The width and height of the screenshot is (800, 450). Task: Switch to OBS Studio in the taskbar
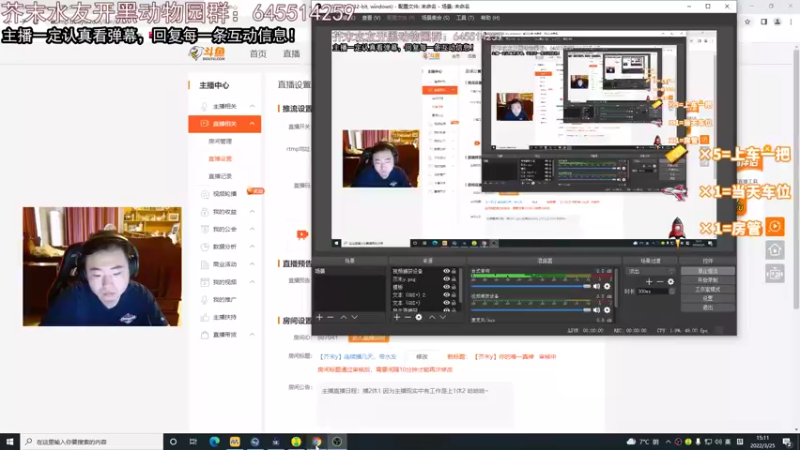(337, 442)
